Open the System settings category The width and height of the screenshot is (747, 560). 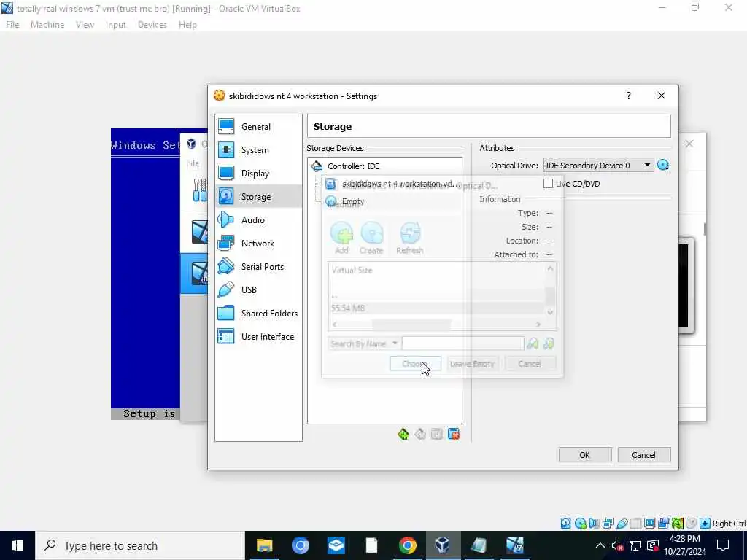point(258,150)
